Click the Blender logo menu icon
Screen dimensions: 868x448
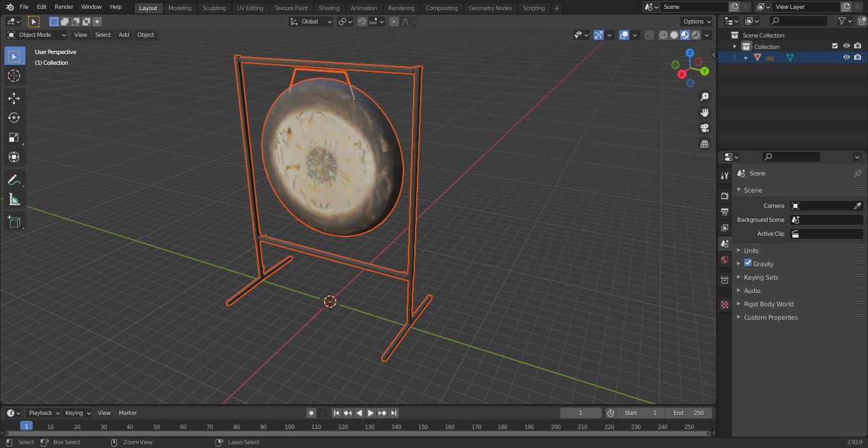coord(10,7)
